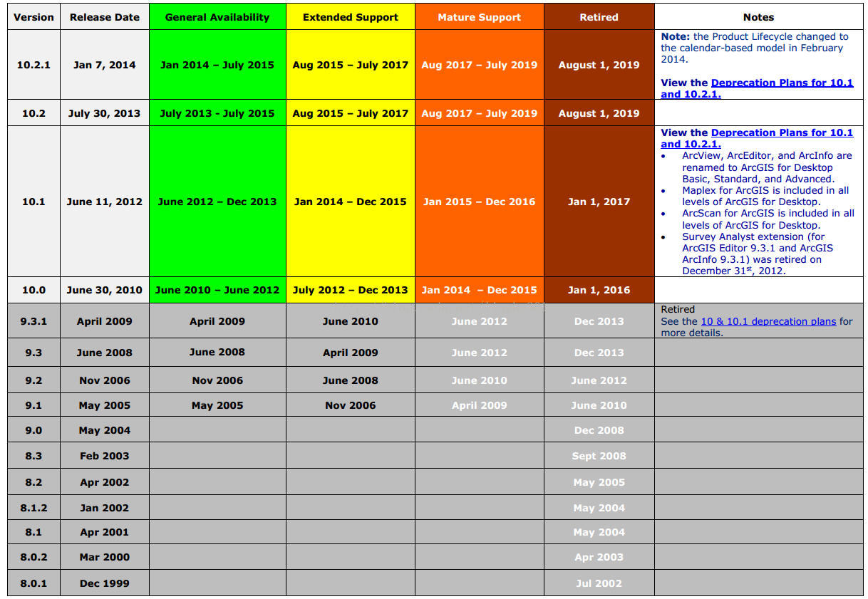
Task: Select version cell 9.1
Action: [33, 405]
